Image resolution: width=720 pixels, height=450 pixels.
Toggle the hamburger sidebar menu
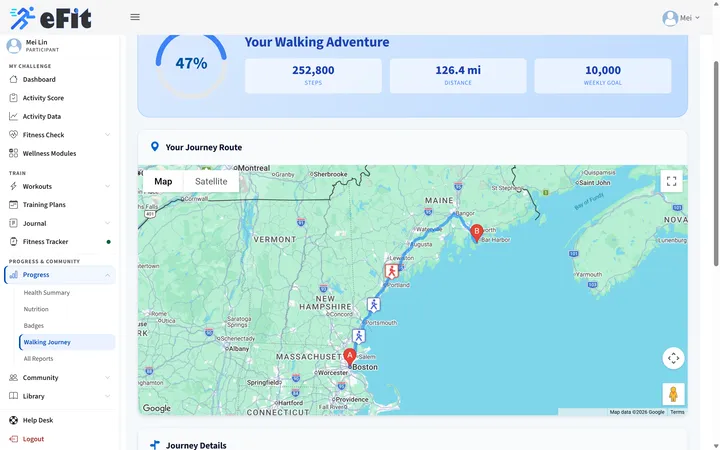(x=135, y=17)
